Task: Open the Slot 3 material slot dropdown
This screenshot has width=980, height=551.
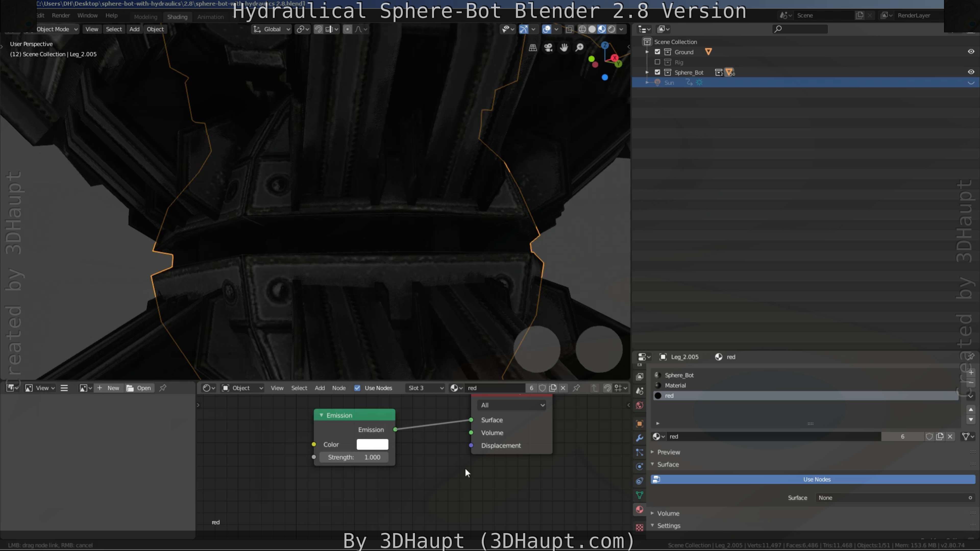Action: coord(425,388)
